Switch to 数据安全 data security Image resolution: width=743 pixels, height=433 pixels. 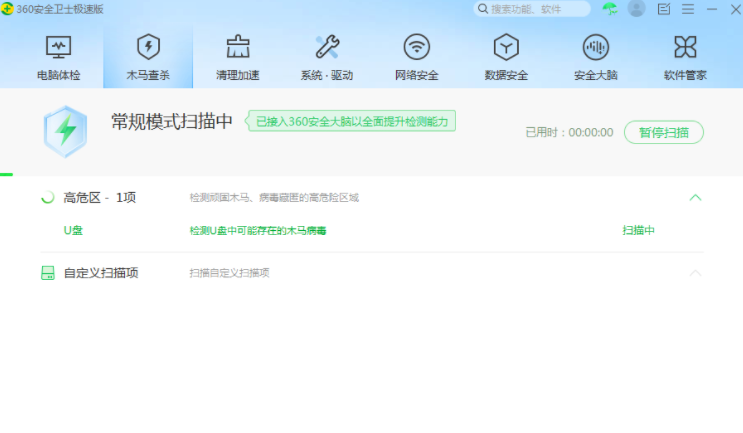point(506,57)
